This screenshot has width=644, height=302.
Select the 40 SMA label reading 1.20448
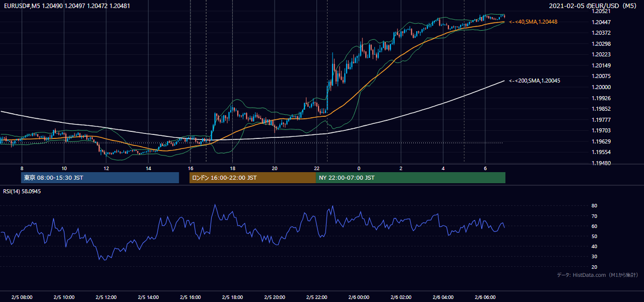pyautogui.click(x=533, y=22)
